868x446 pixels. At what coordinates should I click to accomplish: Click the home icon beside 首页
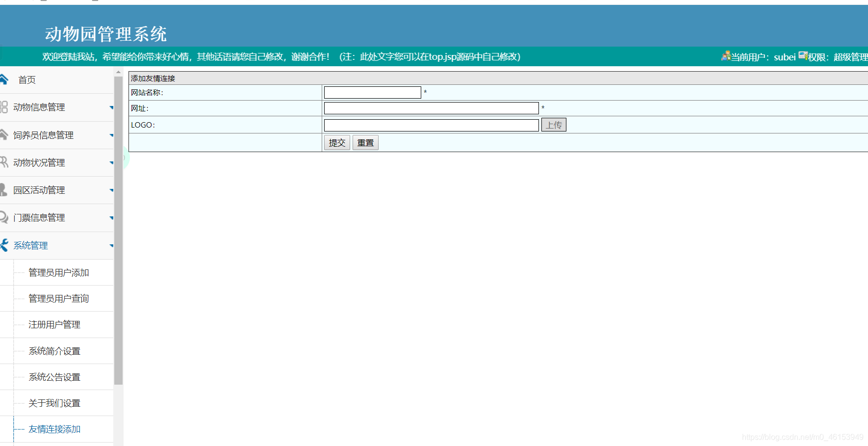click(x=4, y=79)
